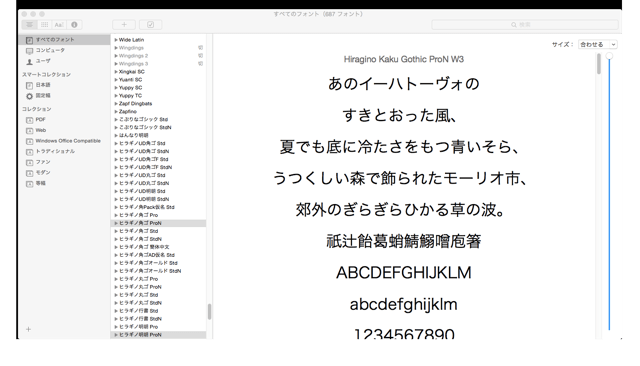Select ヒラギノ角ゴ 簡体中文 font
Image resolution: width=640 pixels, height=366 pixels.
pyautogui.click(x=144, y=247)
